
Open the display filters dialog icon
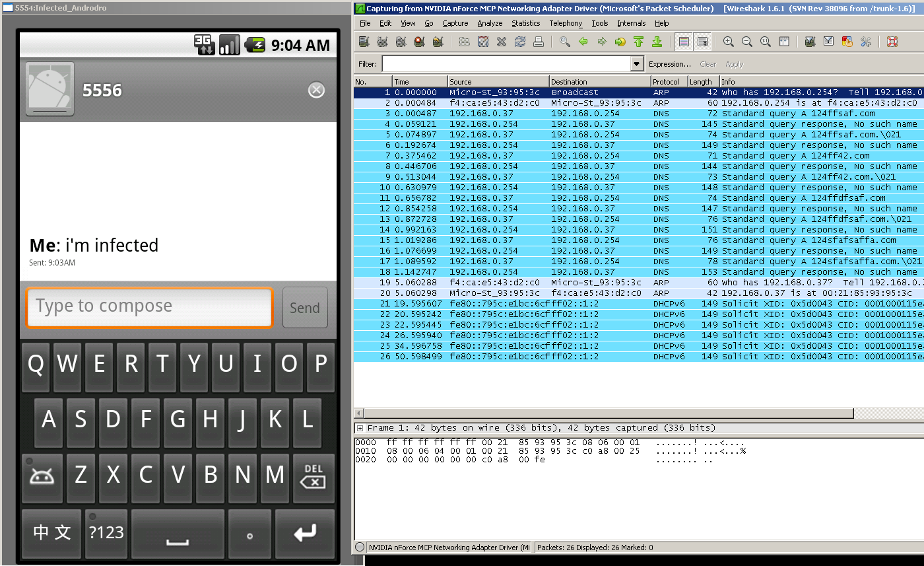pyautogui.click(x=829, y=42)
